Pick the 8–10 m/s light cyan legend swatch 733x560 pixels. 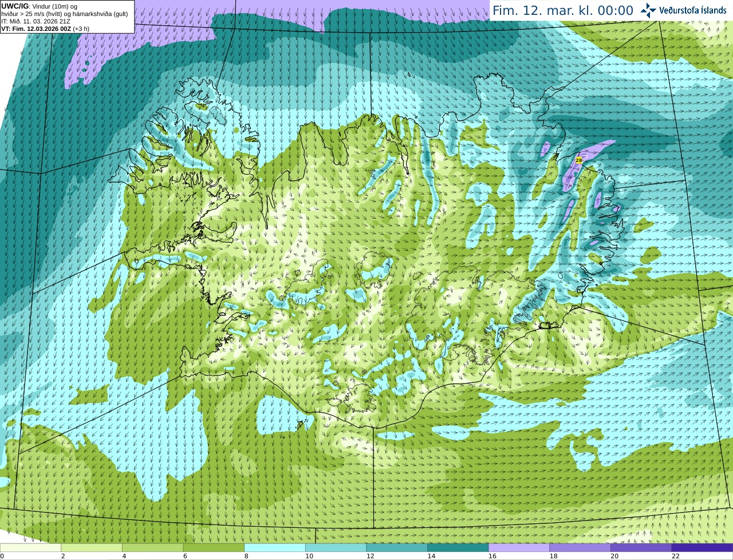275,548
